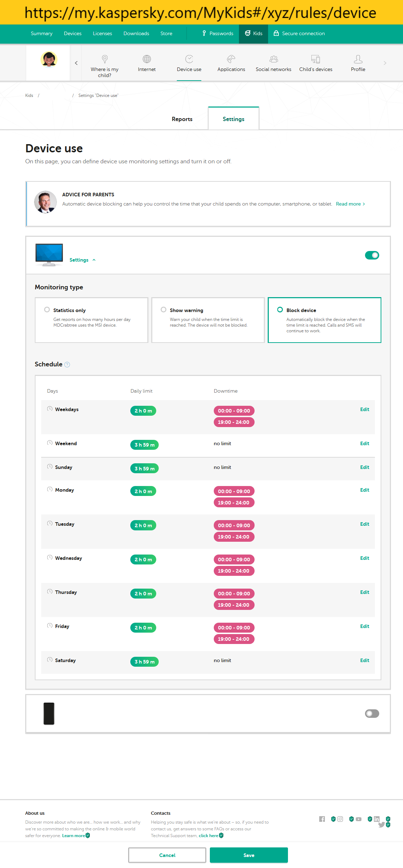Open the Internet globe icon
The width and height of the screenshot is (403, 868).
(147, 59)
